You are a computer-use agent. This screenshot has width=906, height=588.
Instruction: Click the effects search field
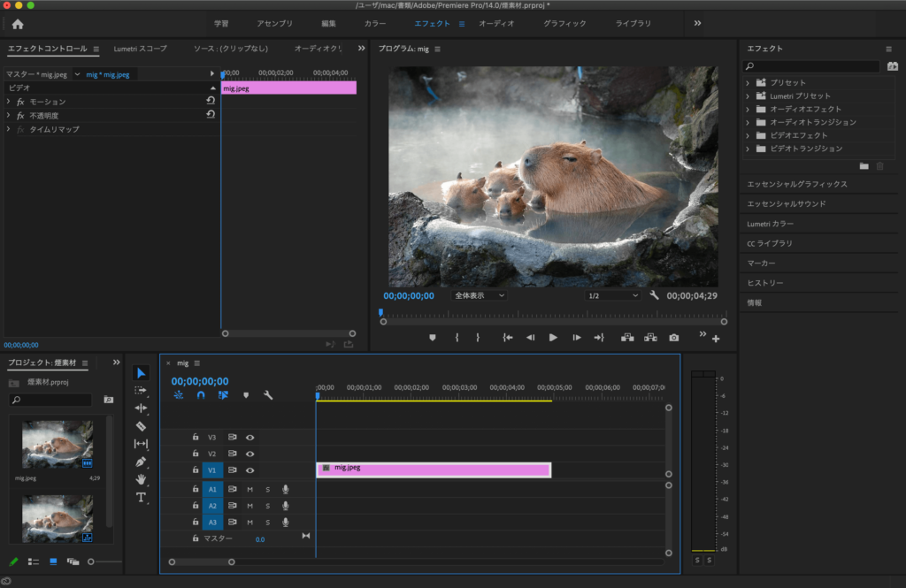pyautogui.click(x=810, y=65)
